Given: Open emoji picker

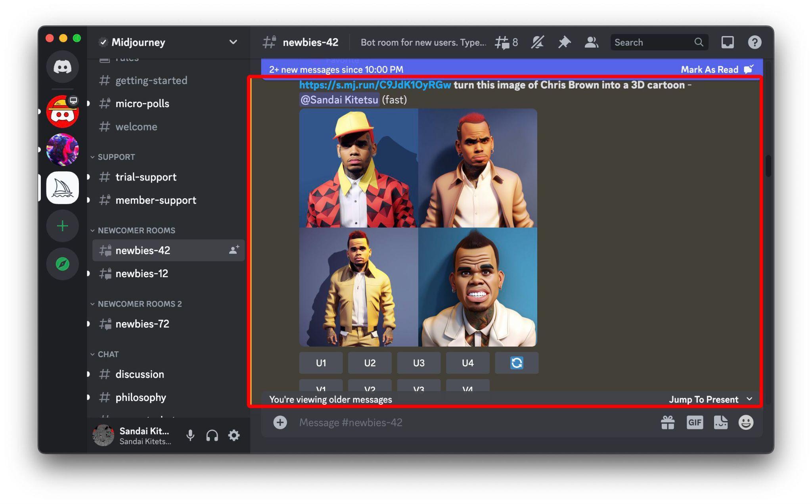Looking at the screenshot, I should (746, 422).
